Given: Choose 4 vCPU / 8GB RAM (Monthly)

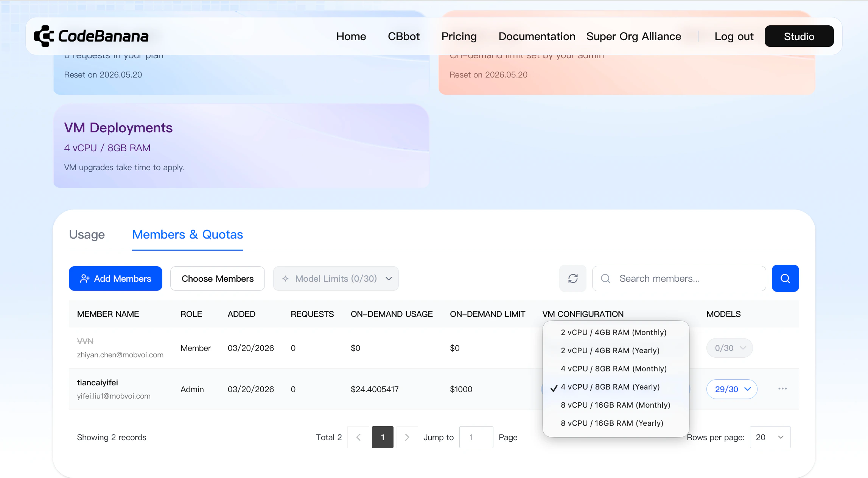Looking at the screenshot, I should coord(616,369).
